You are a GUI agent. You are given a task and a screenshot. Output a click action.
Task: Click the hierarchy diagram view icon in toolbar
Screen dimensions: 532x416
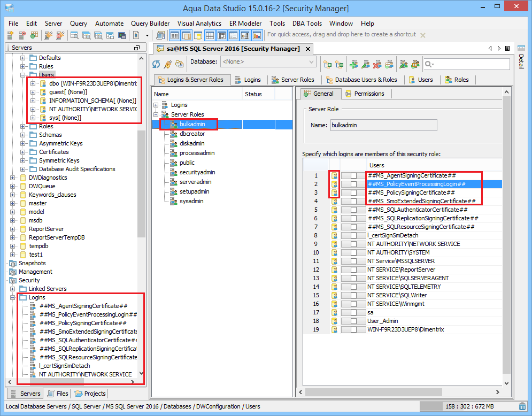(x=245, y=35)
